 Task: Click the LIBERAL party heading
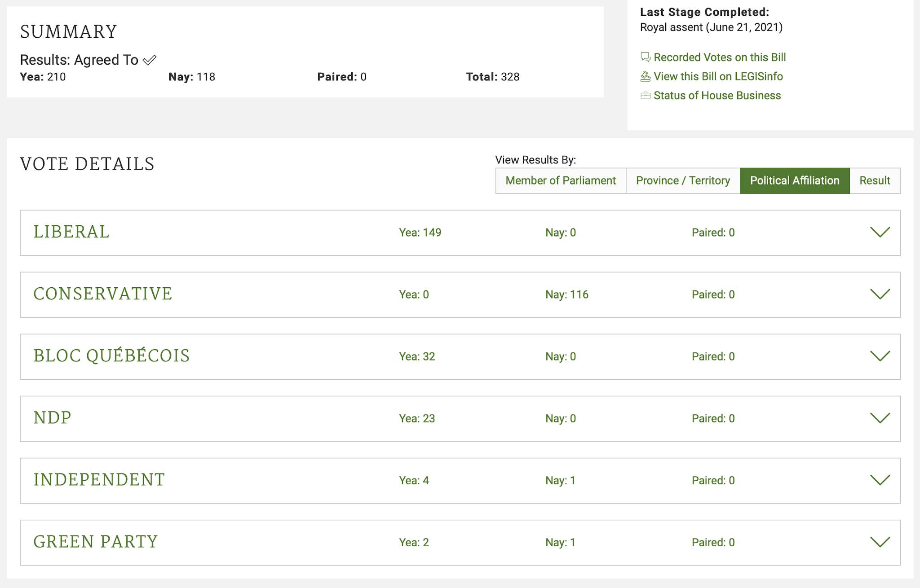click(x=71, y=232)
